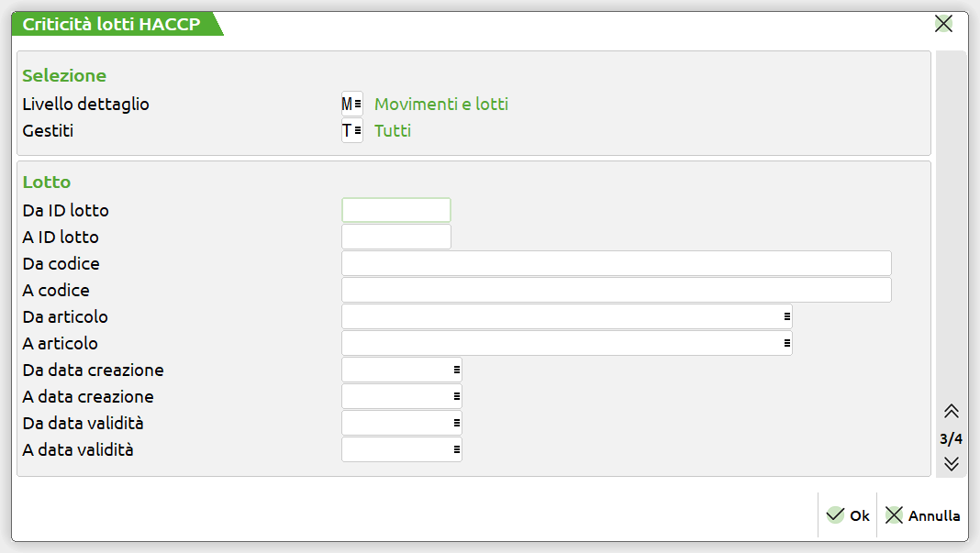This screenshot has height=553, width=980.
Task: Open lookup list for Da articolo
Action: tap(786, 316)
